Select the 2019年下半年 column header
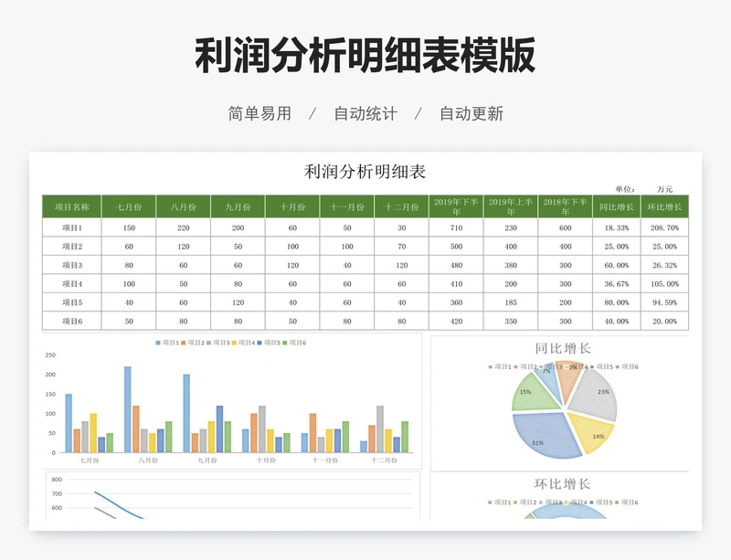This screenshot has height=560, width=731. 456,206
